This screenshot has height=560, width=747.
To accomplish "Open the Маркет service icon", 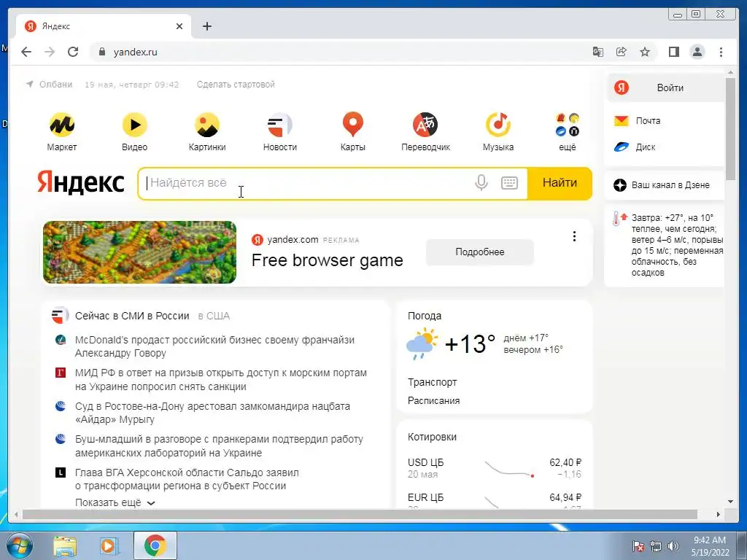I will [62, 125].
